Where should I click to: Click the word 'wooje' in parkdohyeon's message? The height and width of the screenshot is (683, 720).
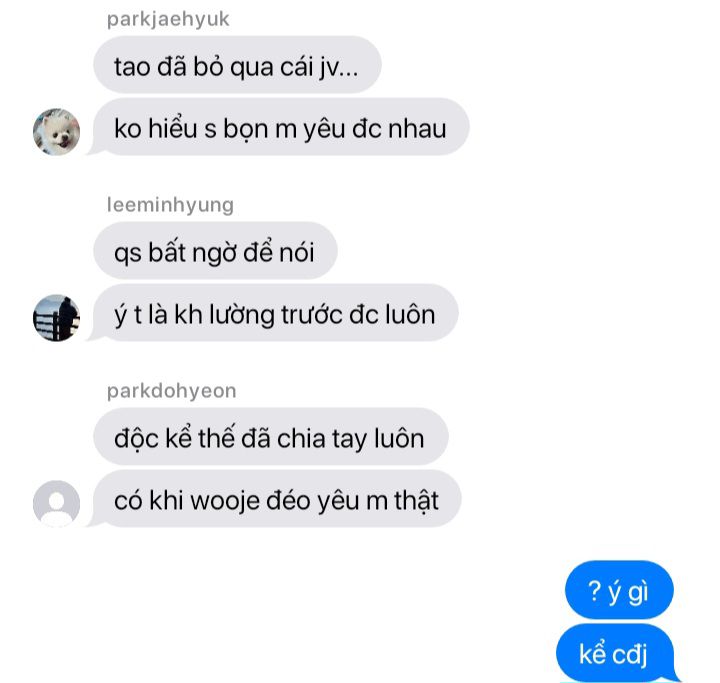pos(225,500)
